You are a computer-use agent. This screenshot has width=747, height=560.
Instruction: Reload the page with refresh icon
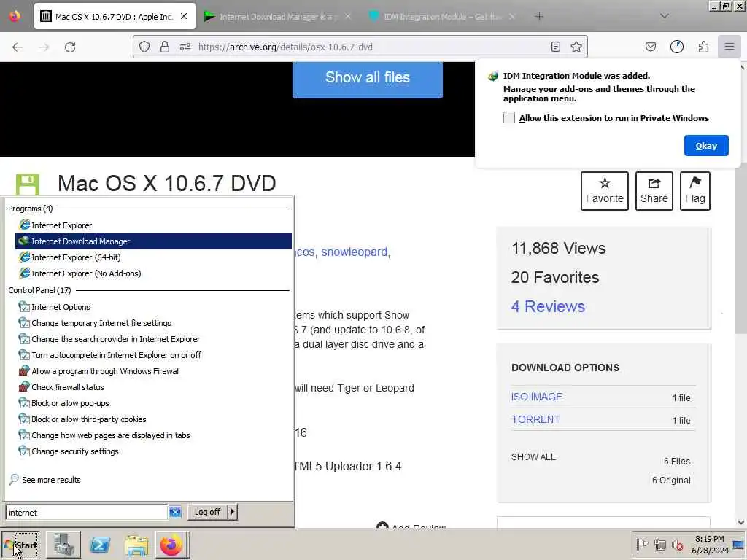point(70,47)
